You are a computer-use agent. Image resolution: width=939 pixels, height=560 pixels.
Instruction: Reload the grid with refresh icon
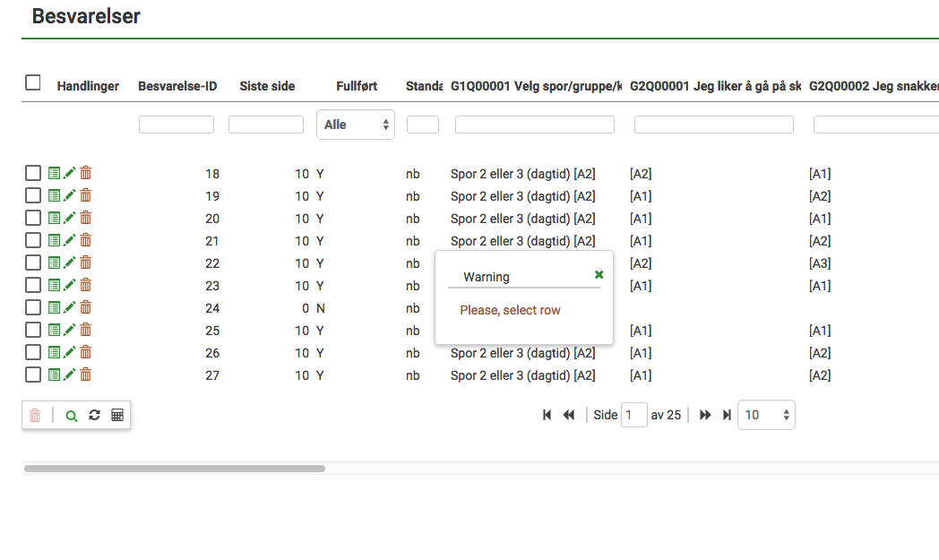point(94,416)
